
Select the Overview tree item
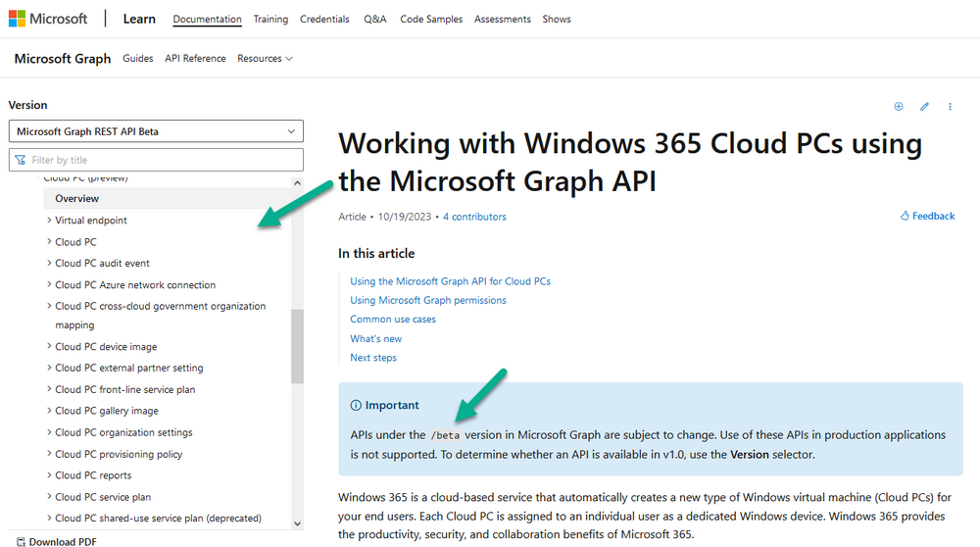click(x=167, y=198)
